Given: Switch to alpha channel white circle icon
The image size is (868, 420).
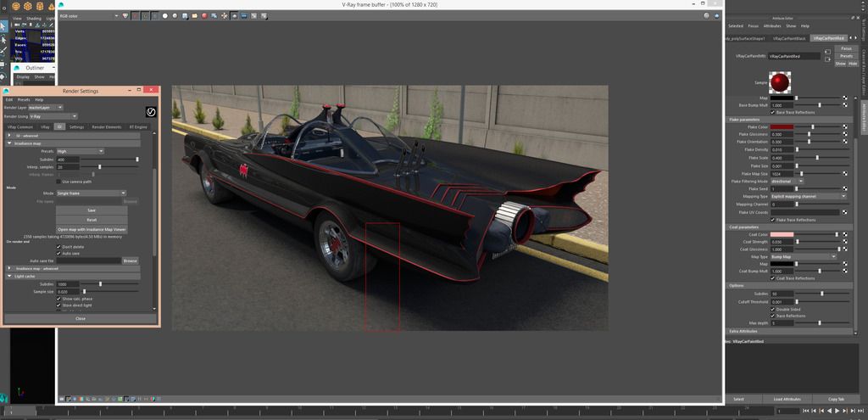Looking at the screenshot, I should 165,16.
